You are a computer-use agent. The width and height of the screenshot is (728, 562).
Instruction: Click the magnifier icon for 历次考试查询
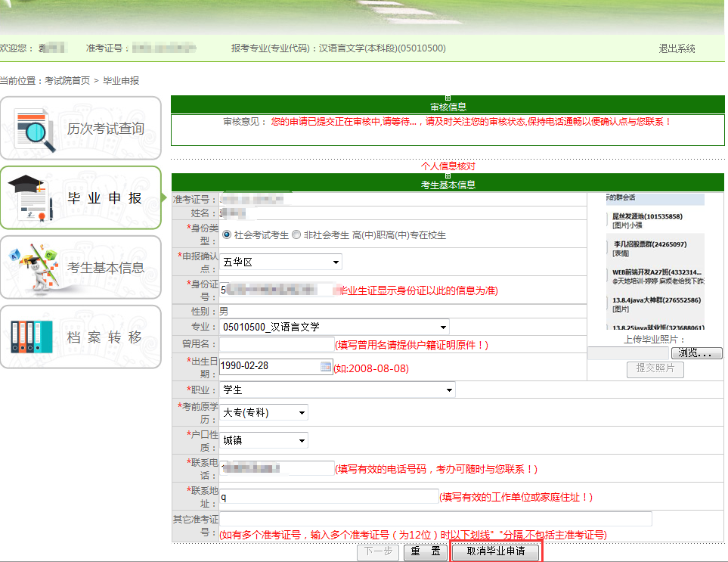pos(36,129)
